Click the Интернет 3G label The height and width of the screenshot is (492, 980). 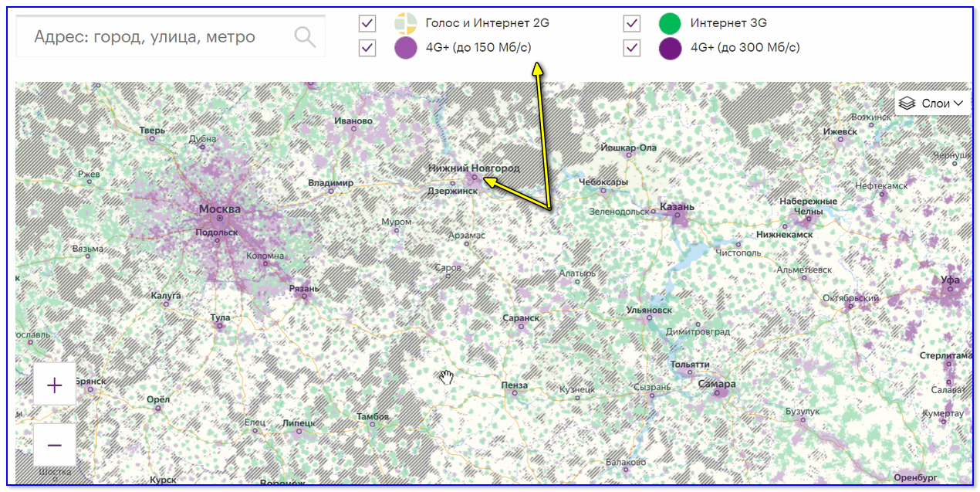(728, 23)
